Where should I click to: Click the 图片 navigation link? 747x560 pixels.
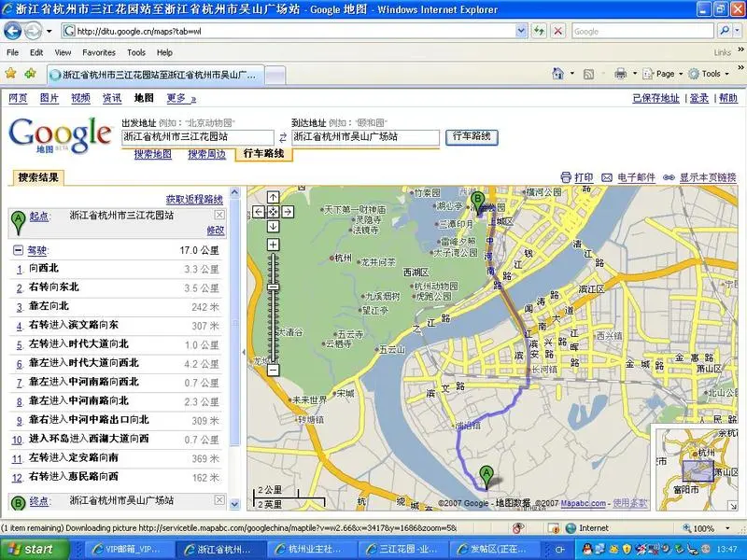tap(49, 98)
